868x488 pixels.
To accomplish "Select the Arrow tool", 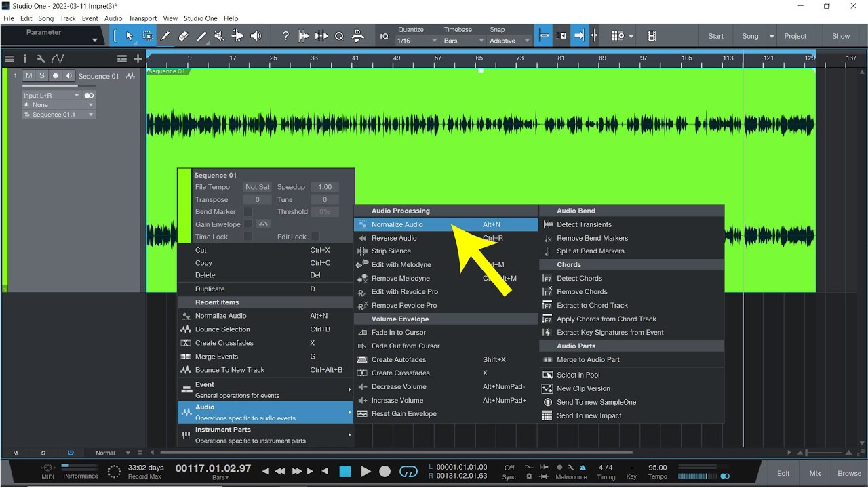I will [129, 36].
